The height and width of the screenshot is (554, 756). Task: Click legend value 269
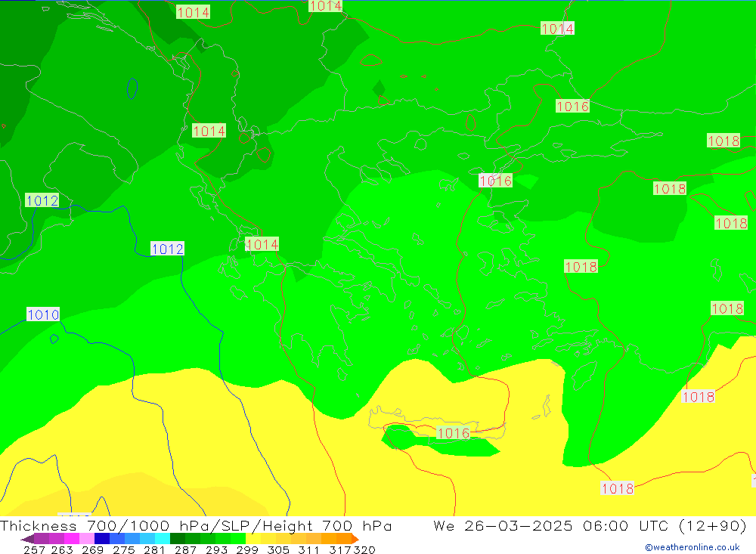point(92,549)
